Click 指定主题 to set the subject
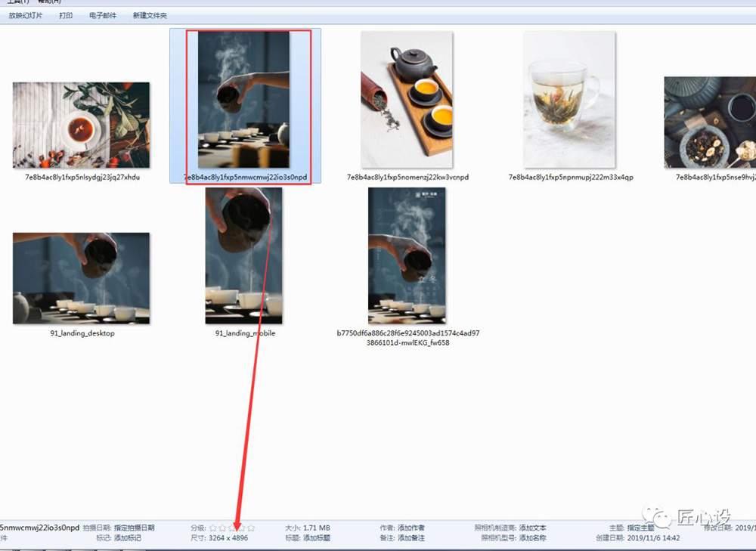Viewport: 756px width, 551px height. tap(641, 528)
